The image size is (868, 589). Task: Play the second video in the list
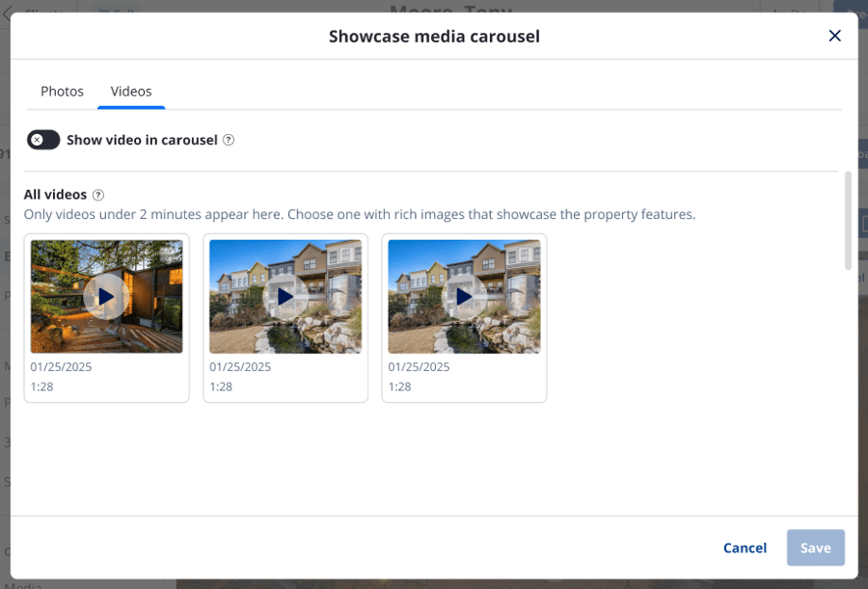pyautogui.click(x=285, y=297)
